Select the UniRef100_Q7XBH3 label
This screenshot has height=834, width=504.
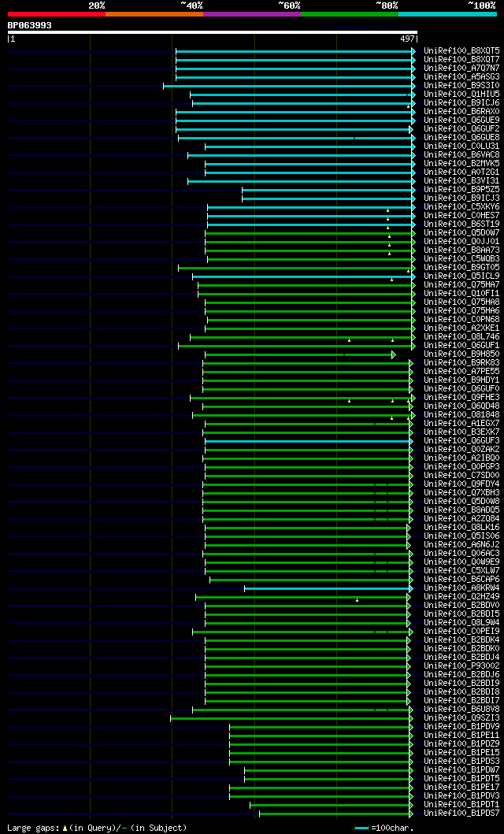pos(462,492)
